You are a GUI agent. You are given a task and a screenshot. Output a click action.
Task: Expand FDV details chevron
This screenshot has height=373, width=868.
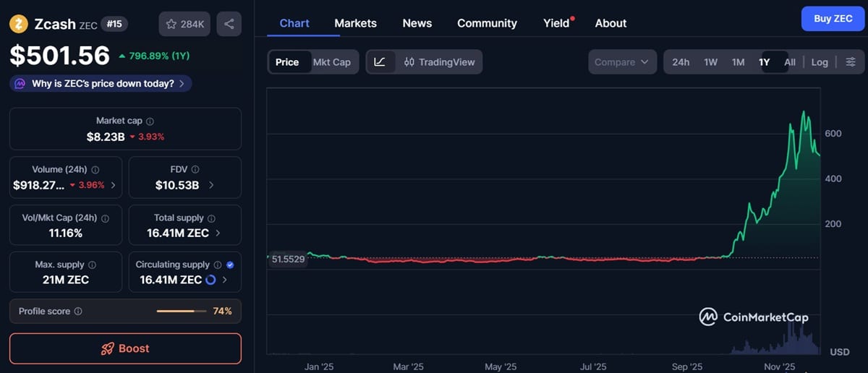pos(211,185)
